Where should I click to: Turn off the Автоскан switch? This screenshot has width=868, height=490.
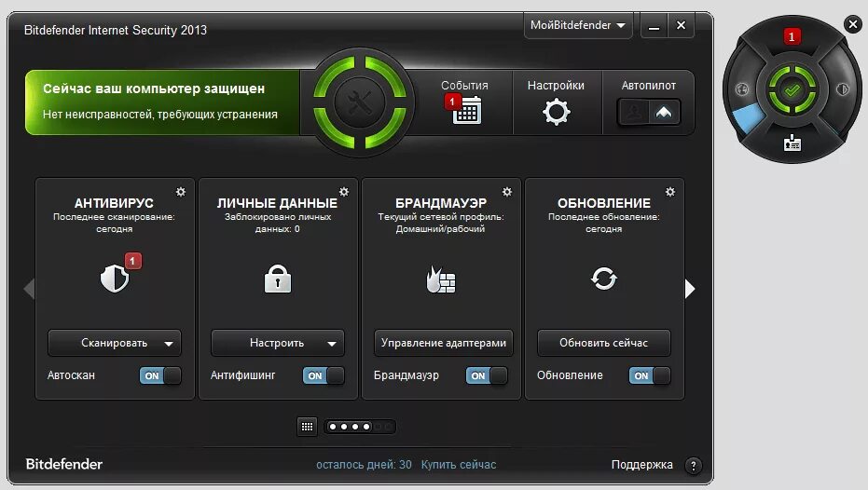point(160,376)
